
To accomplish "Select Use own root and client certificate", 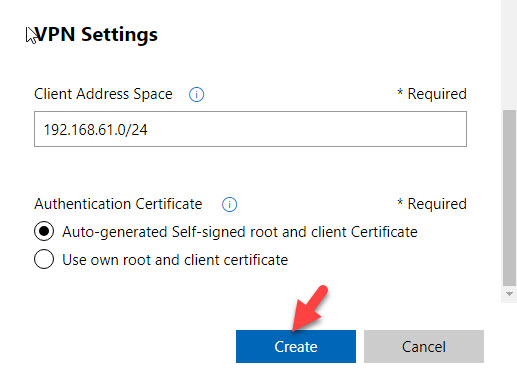I will pos(44,259).
